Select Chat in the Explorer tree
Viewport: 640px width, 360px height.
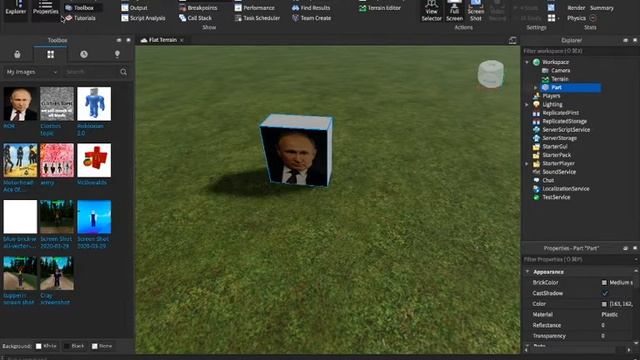[x=548, y=180]
